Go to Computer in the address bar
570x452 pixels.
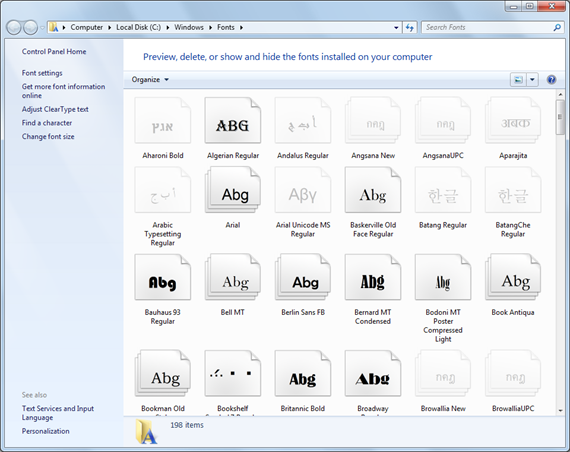tap(87, 27)
